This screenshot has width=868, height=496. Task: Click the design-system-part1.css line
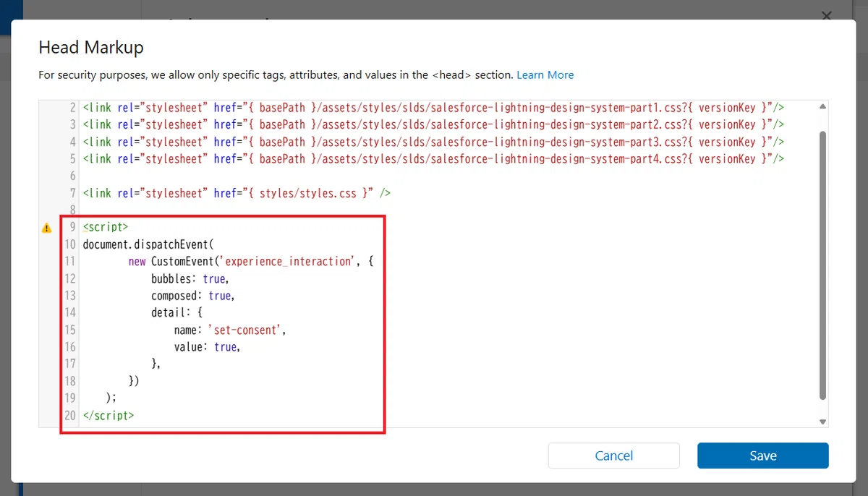click(433, 107)
